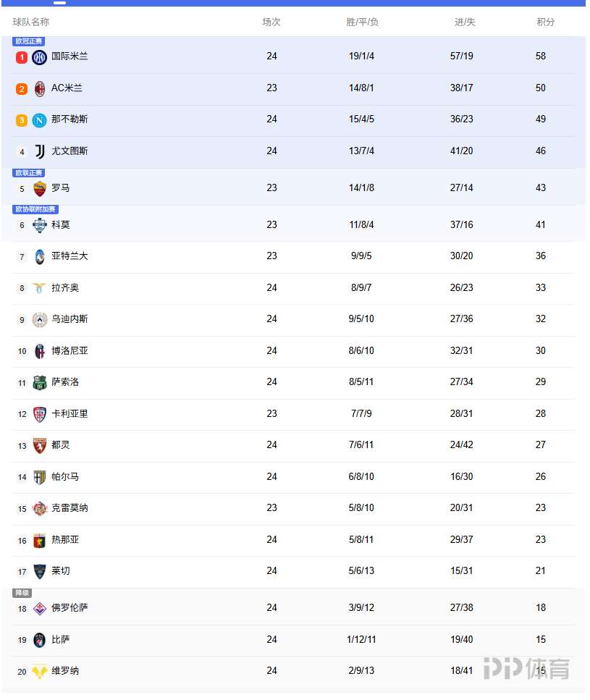Select the 卡利亚里 team name
Viewport: 590px width, 700px height.
click(x=69, y=414)
